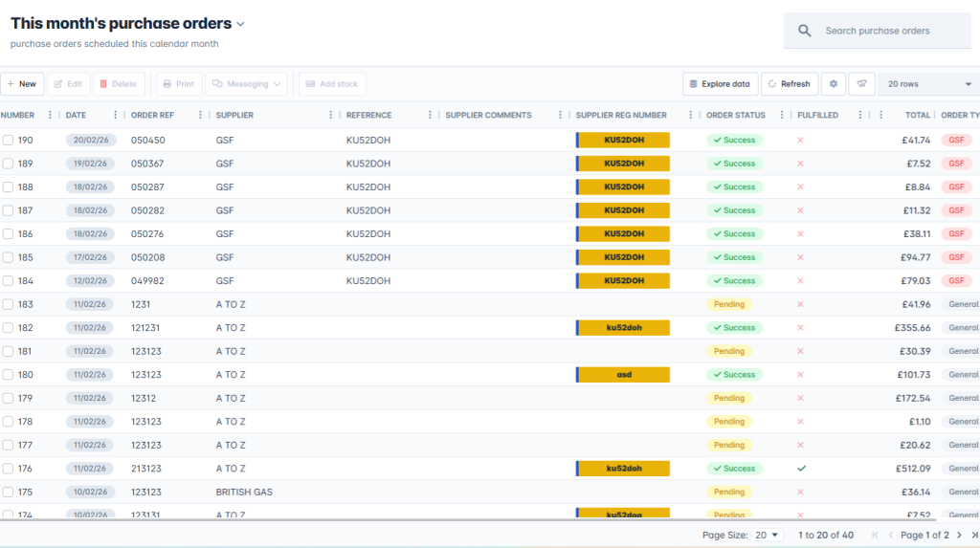
Task: Expand the This month's purchase orders view chevron
Action: coord(240,24)
